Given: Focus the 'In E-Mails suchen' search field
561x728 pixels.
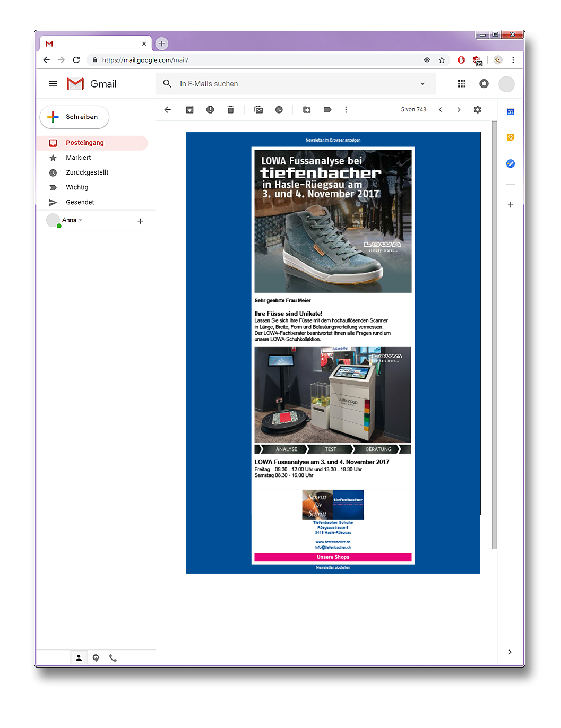Looking at the screenshot, I should tap(296, 84).
